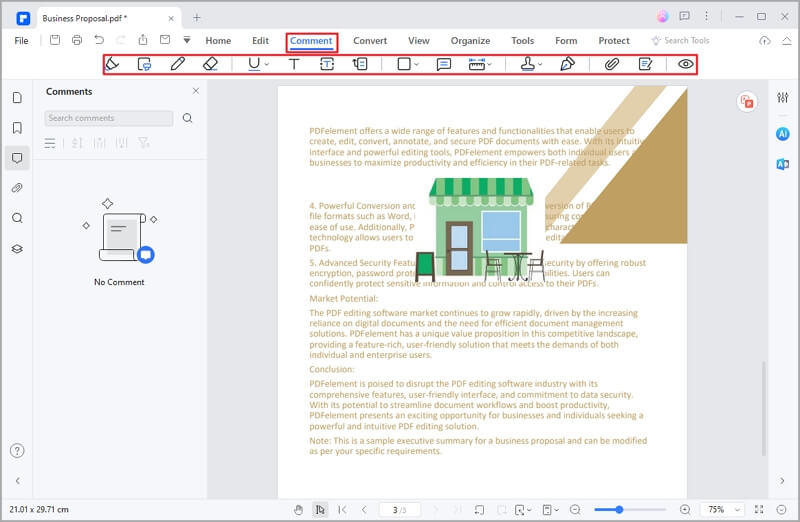Image resolution: width=800 pixels, height=522 pixels.
Task: Select the Text Callout tool
Action: coord(360,64)
